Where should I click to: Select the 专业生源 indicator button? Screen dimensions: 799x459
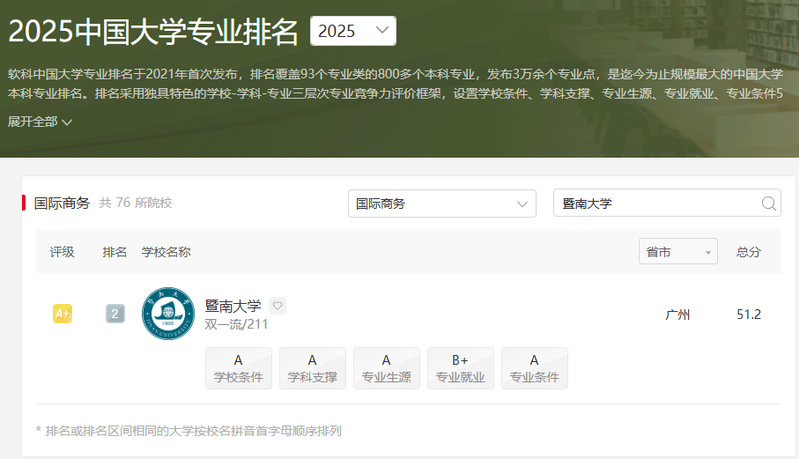tap(386, 368)
